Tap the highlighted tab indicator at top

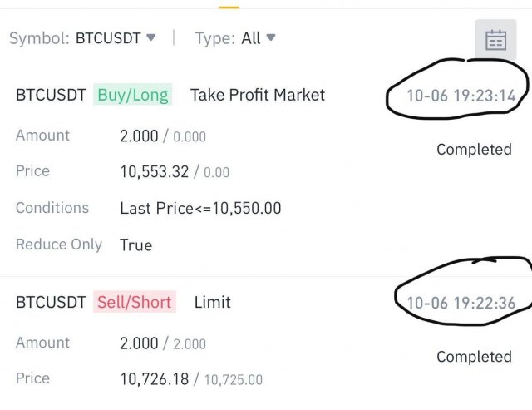pyautogui.click(x=229, y=5)
